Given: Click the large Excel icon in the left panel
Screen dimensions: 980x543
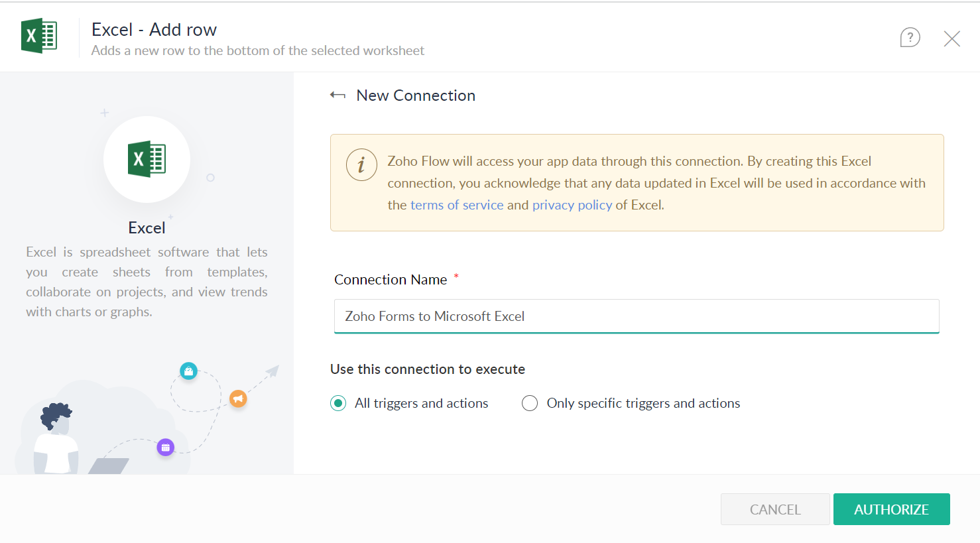Looking at the screenshot, I should 147,159.
